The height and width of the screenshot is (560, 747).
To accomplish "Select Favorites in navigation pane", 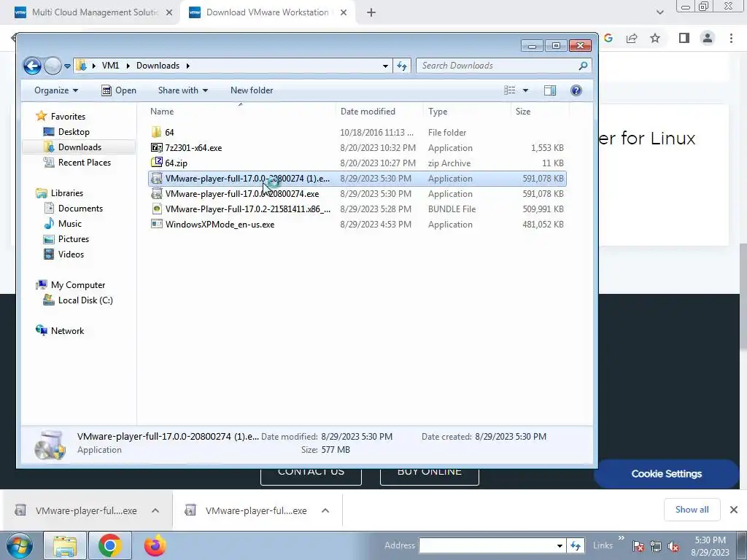I will (x=68, y=116).
